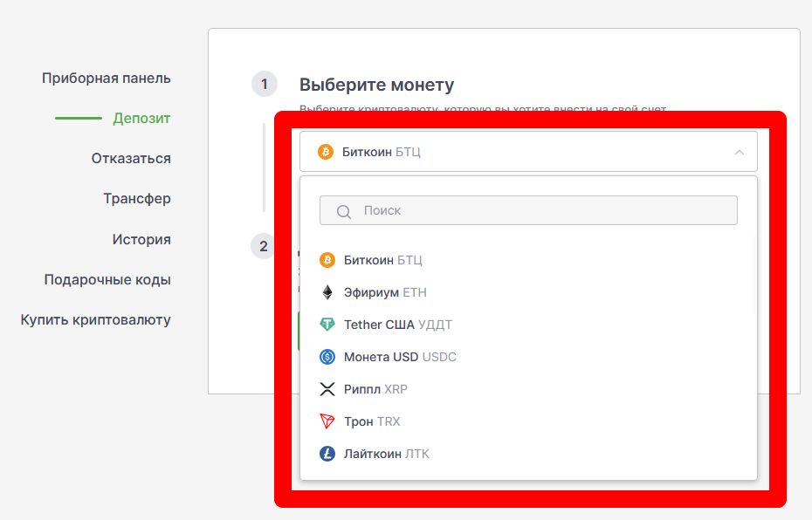Go to the Депозит sidebar section
The width and height of the screenshot is (812, 520).
(141, 119)
